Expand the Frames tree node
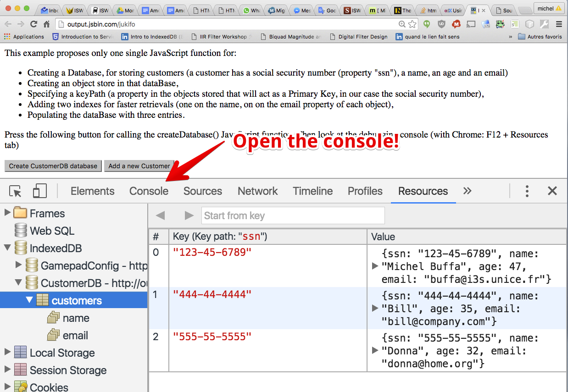 (x=7, y=213)
